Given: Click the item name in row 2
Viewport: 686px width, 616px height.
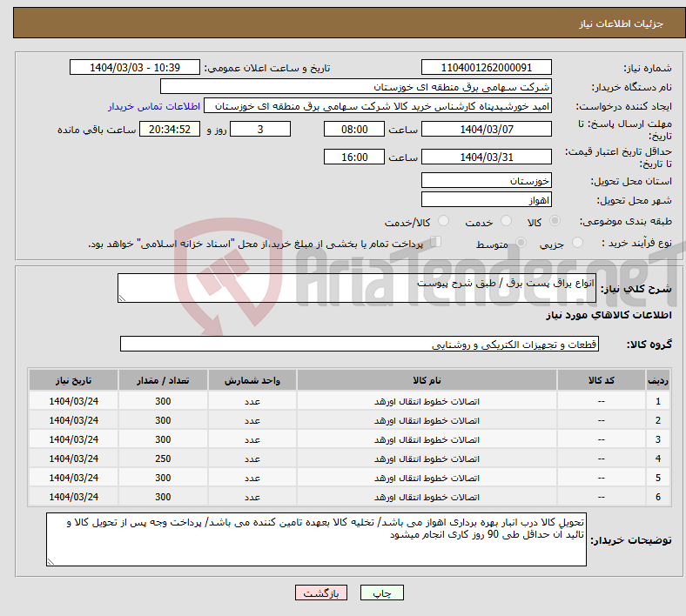Looking at the screenshot, I should coord(427,420).
